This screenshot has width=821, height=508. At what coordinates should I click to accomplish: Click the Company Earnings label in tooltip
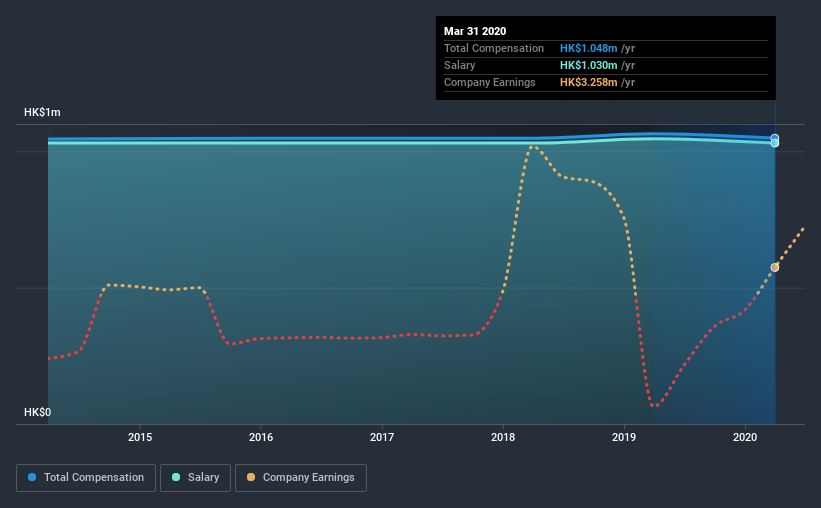pyautogui.click(x=490, y=82)
